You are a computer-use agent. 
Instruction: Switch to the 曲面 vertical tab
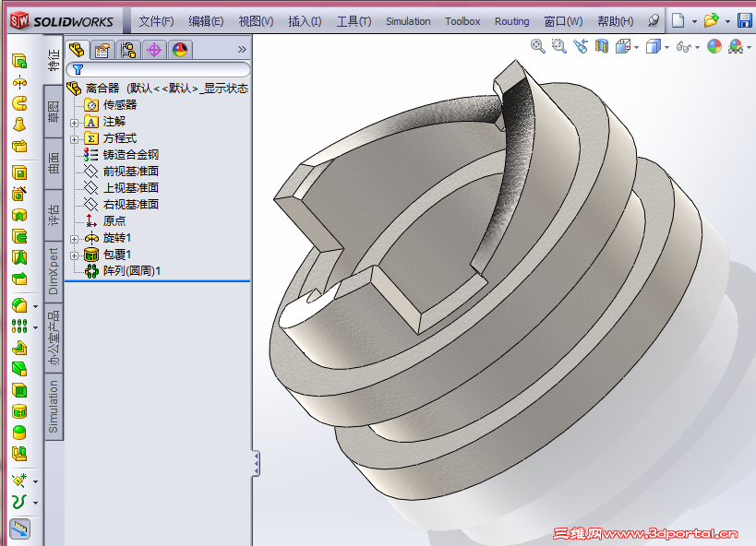54,164
